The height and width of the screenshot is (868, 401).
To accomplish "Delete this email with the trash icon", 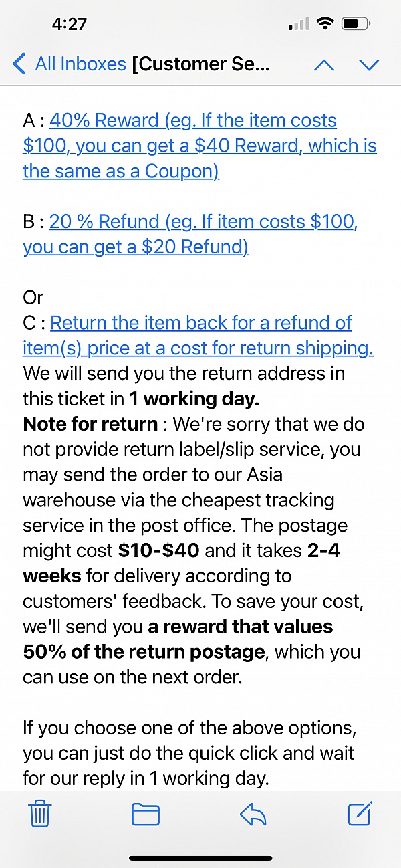I will [39, 814].
